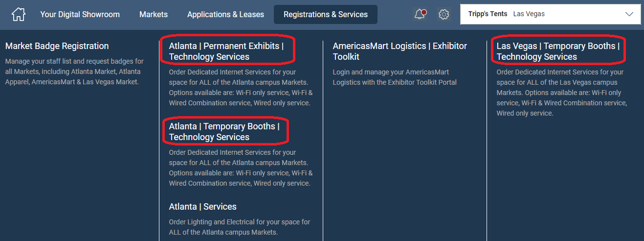This screenshot has width=644, height=241.
Task: Click the dropdown chevron arrow
Action: pyautogui.click(x=629, y=14)
